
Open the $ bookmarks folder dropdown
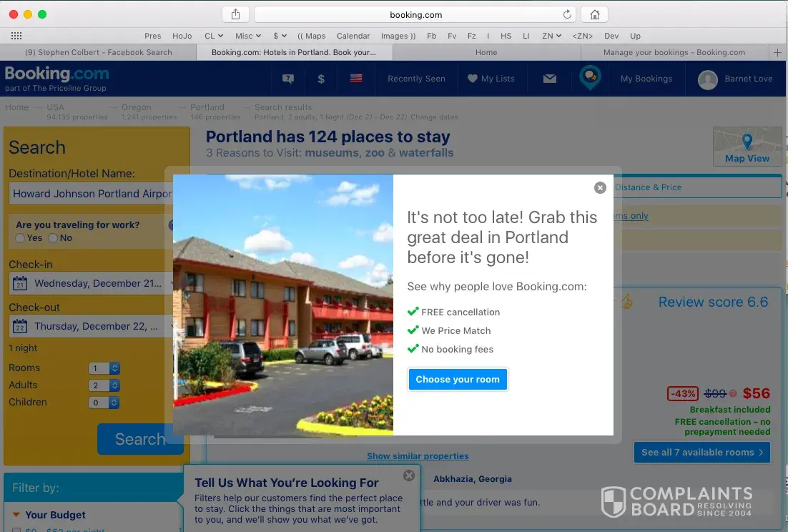(x=280, y=36)
